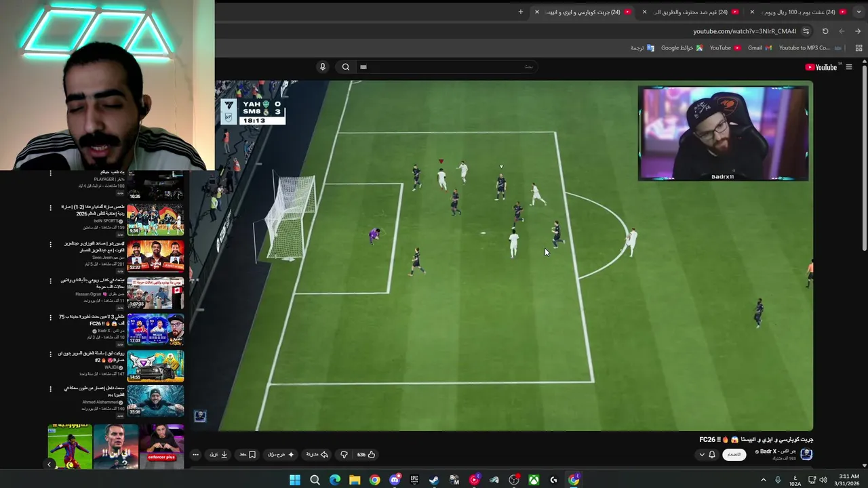
Task: Open Windows taskbar Search
Action: click(315, 480)
